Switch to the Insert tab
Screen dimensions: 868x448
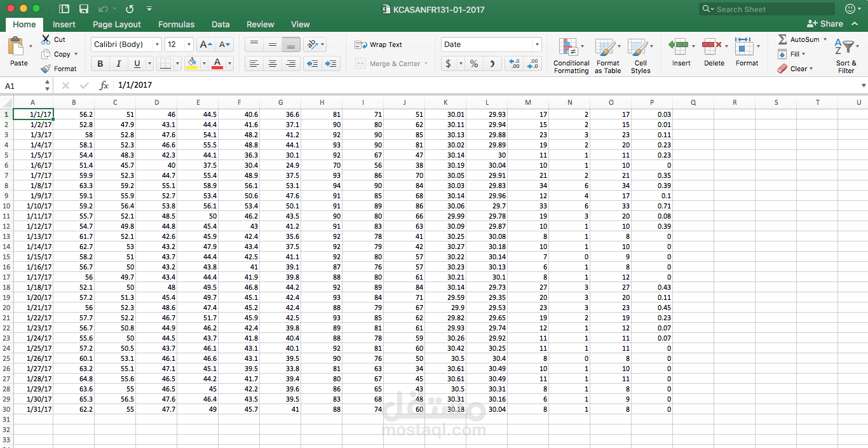64,24
